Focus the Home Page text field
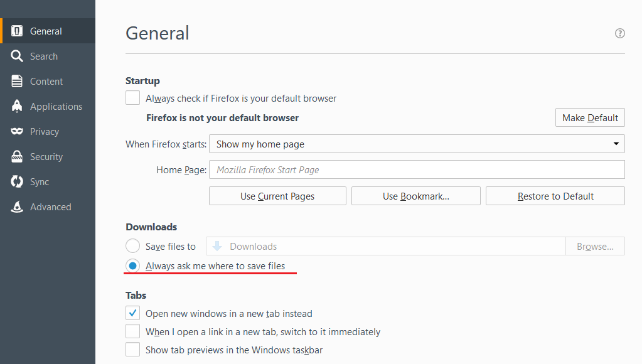642x364 pixels. 417,169
